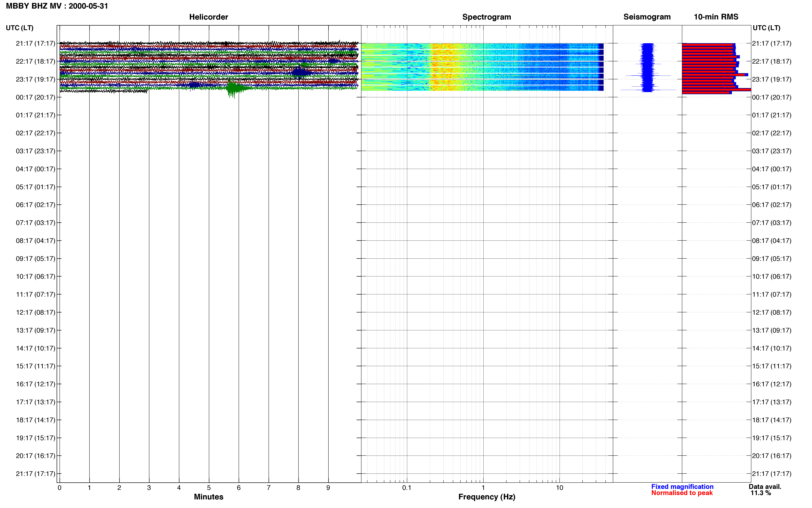Image resolution: width=812 pixels, height=508 pixels.
Task: Click Minutes axis tick label '7'
Action: point(269,487)
